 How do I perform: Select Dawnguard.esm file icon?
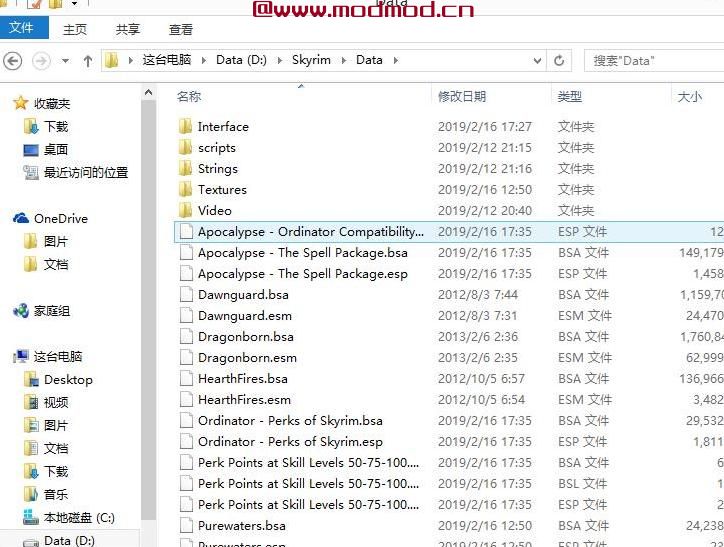[186, 315]
